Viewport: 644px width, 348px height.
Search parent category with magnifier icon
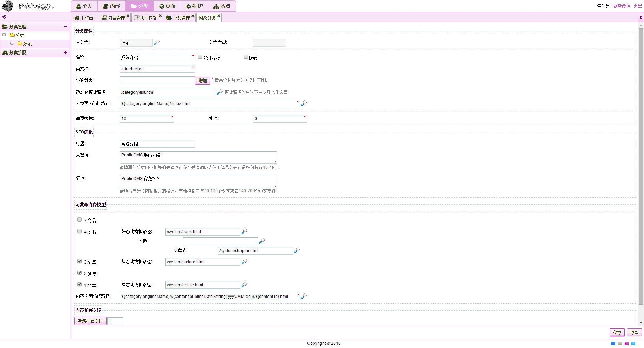[157, 42]
